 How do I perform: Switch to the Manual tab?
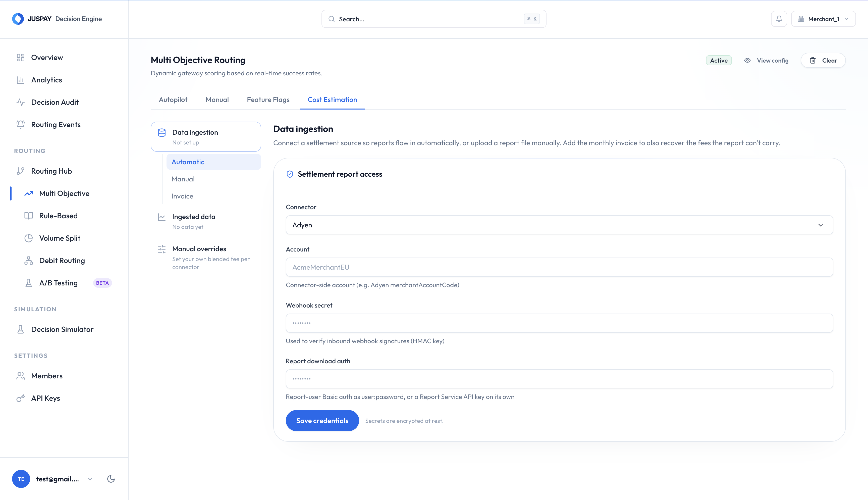pos(217,99)
